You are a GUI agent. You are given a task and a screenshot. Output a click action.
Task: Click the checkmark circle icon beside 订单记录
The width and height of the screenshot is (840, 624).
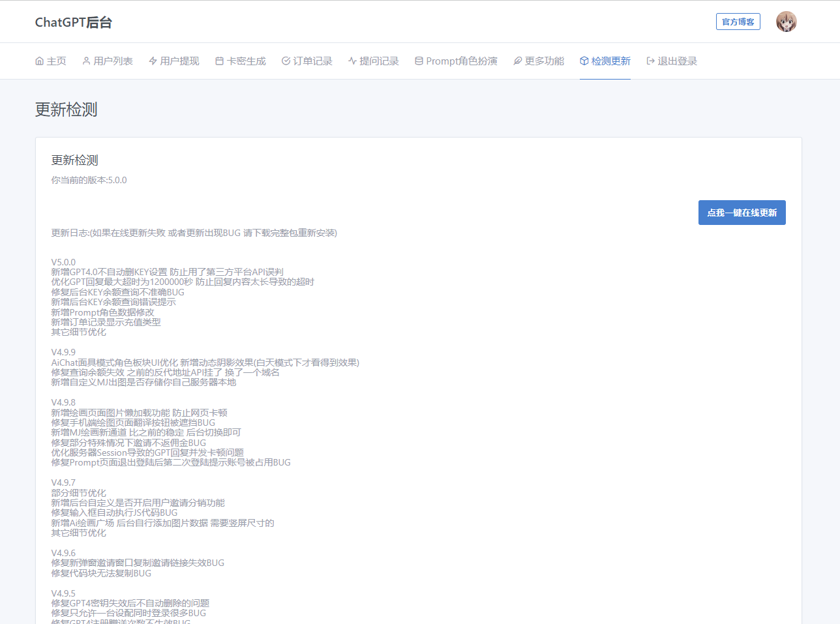286,61
